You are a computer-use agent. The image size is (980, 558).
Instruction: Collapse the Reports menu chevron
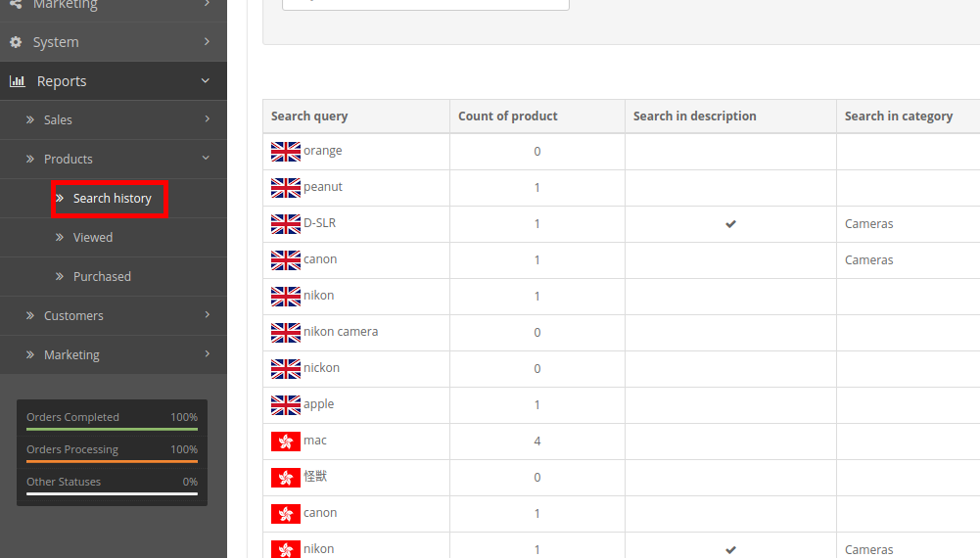(x=205, y=80)
